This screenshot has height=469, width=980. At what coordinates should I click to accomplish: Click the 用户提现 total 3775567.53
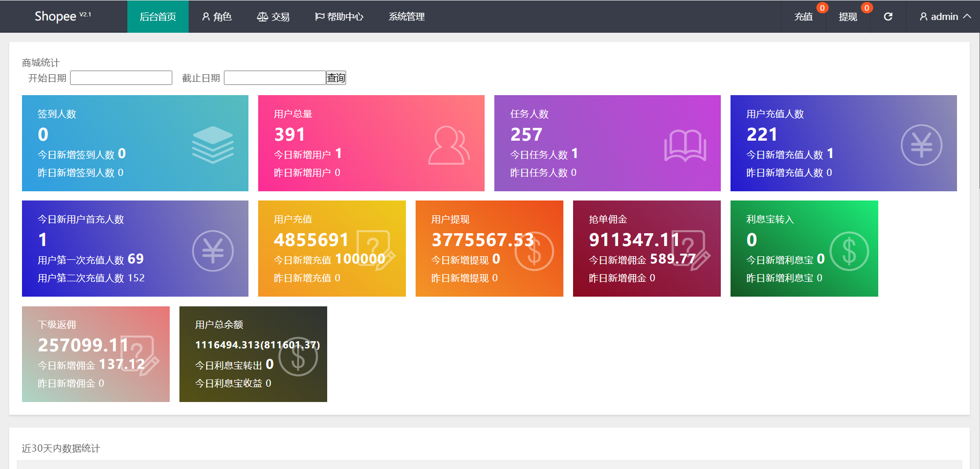pyautogui.click(x=483, y=240)
